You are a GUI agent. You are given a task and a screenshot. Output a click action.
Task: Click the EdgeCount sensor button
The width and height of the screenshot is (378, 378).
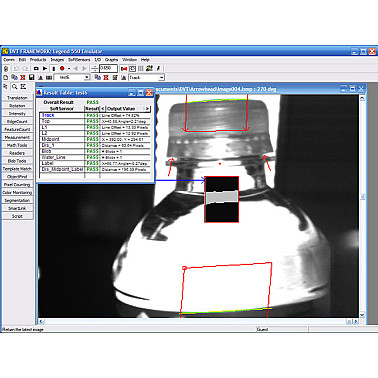(x=17, y=121)
